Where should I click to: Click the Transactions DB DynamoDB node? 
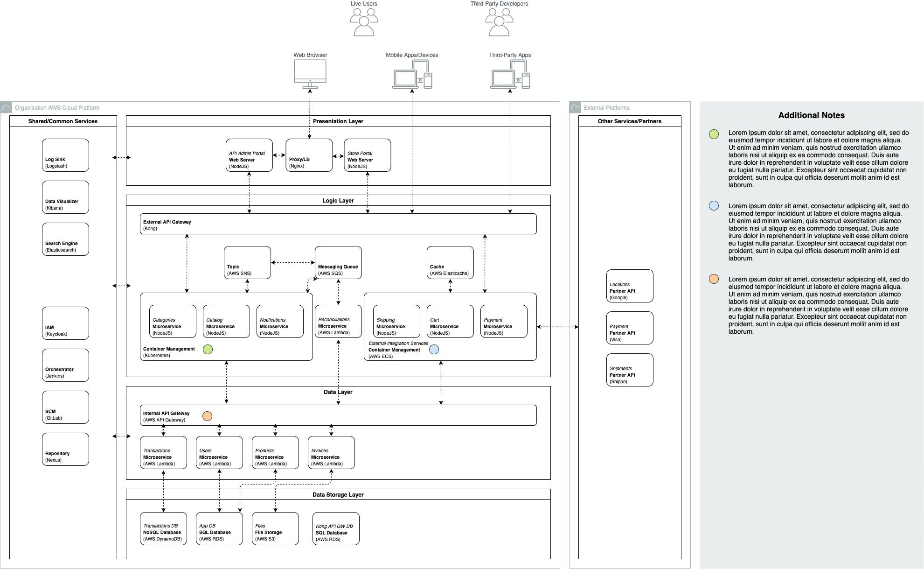163,529
